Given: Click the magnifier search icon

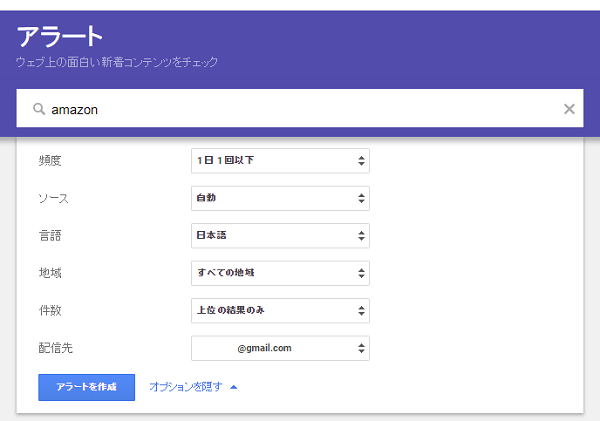Looking at the screenshot, I should pyautogui.click(x=39, y=109).
